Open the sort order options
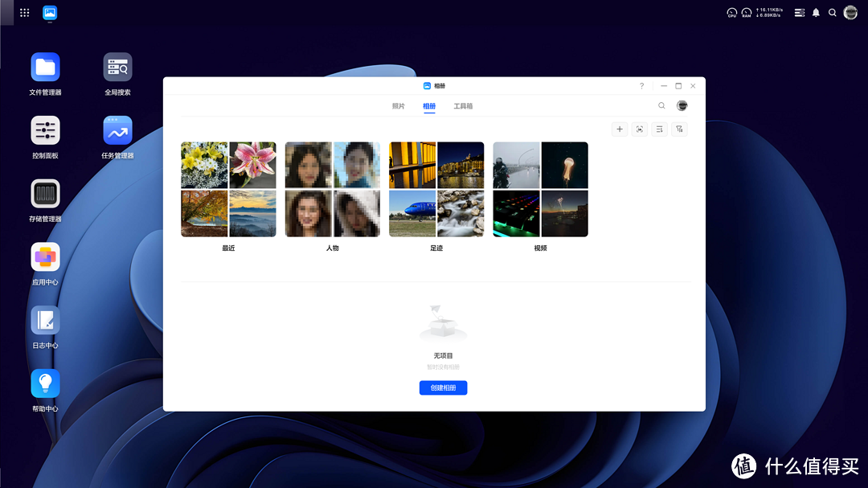The height and width of the screenshot is (488, 868). click(x=659, y=129)
